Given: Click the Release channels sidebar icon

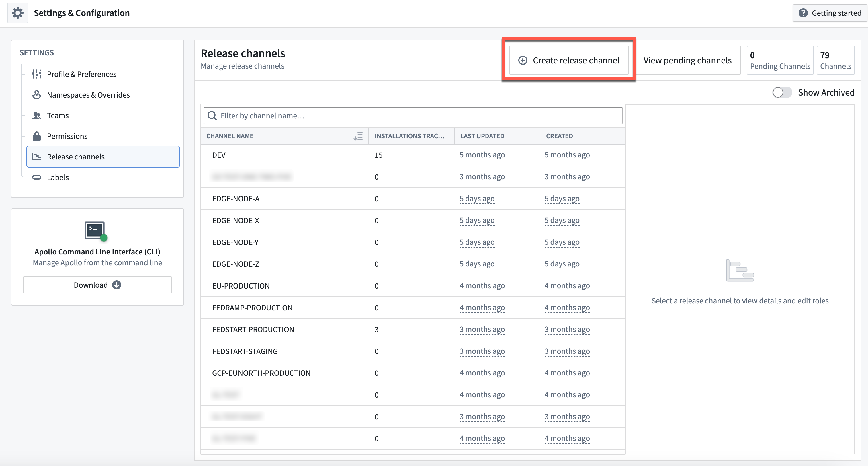Looking at the screenshot, I should tap(36, 157).
